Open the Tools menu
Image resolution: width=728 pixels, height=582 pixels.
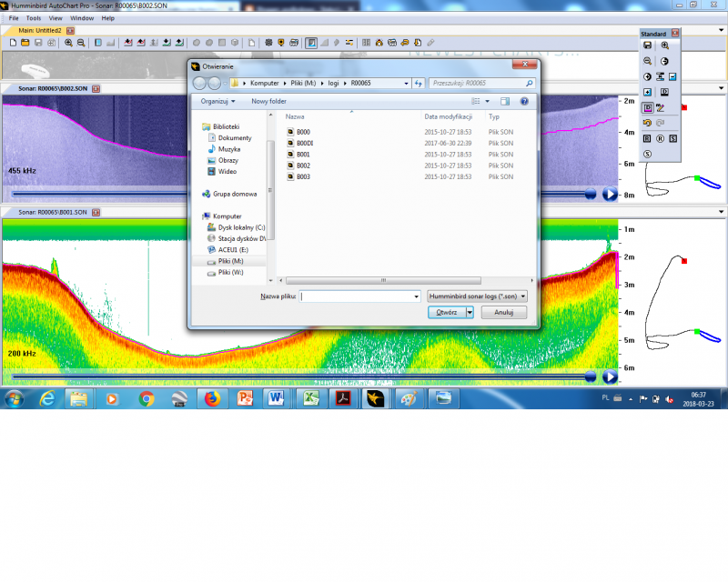(x=34, y=17)
